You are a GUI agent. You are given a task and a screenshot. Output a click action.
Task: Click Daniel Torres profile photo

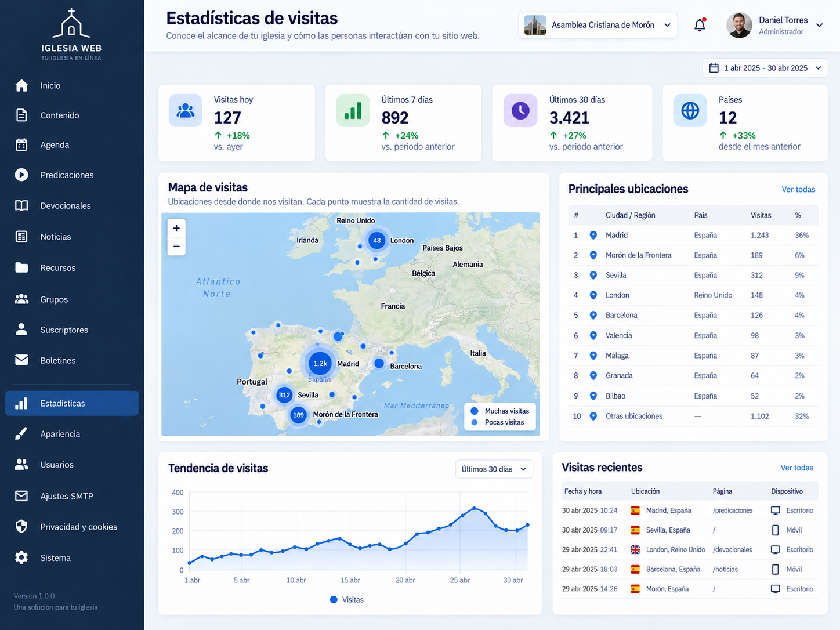click(x=739, y=25)
